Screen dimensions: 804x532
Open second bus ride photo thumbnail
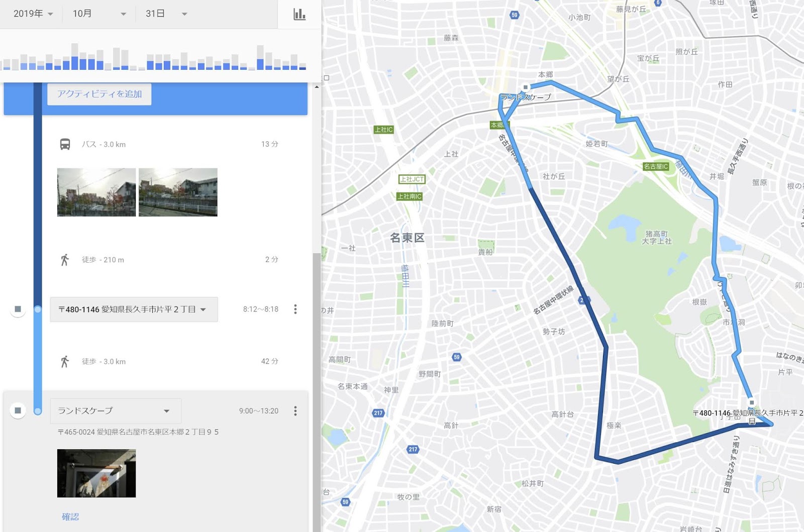click(178, 192)
